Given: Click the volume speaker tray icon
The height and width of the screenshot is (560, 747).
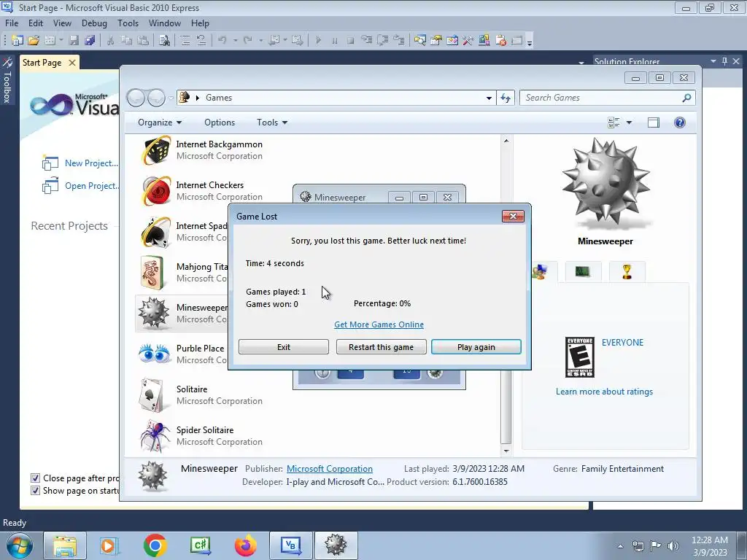Looking at the screenshot, I should [673, 545].
